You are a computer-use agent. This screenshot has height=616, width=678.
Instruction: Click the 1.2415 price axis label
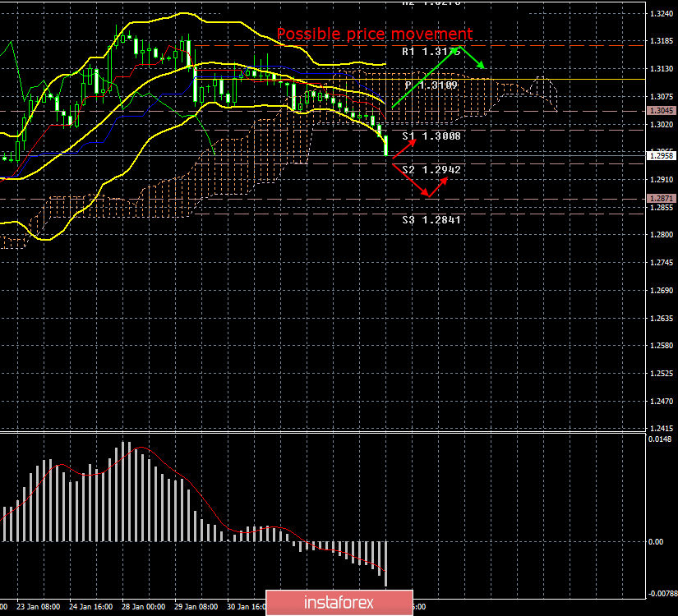[x=662, y=429]
